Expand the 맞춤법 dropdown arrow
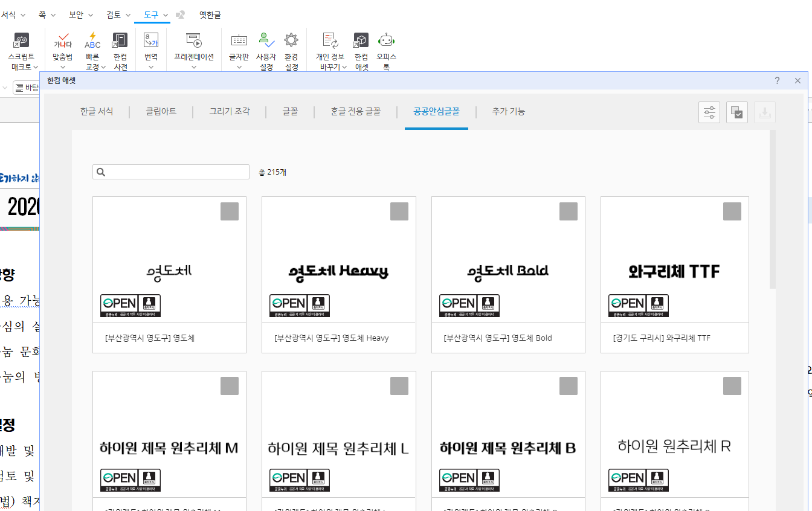Image resolution: width=812 pixels, height=511 pixels. [63, 67]
